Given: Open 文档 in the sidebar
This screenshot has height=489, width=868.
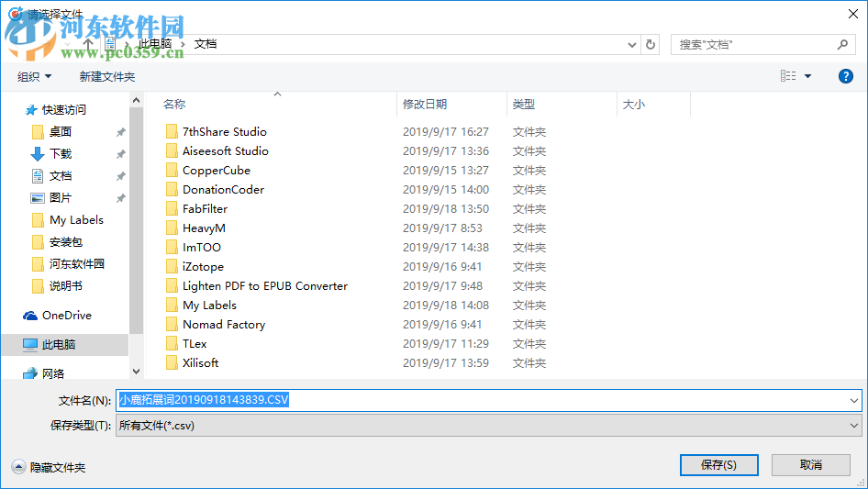Looking at the screenshot, I should pyautogui.click(x=61, y=175).
